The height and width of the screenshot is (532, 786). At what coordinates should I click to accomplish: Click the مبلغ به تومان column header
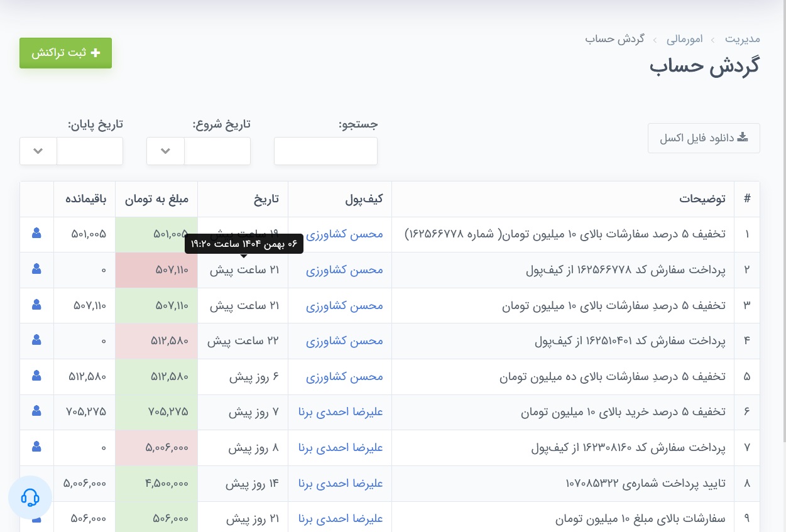pos(156,199)
